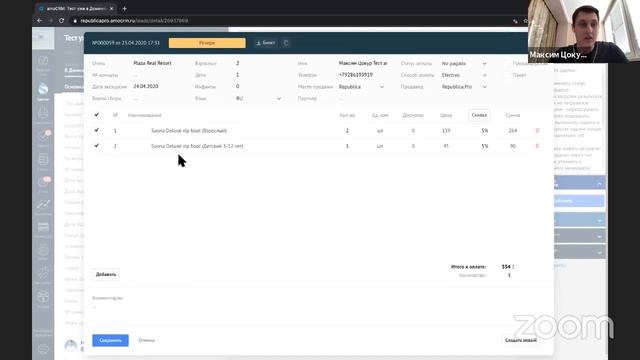Image resolution: width=640 pixels, height=360 pixels.
Task: Click the browser back arrow
Action: click(40, 20)
